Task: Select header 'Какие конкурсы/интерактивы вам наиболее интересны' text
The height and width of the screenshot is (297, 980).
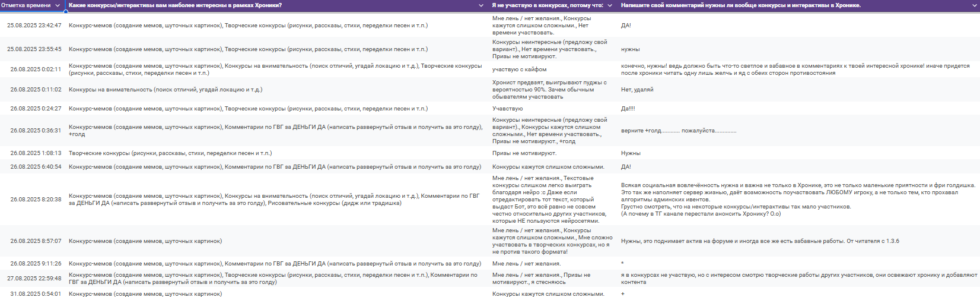Action: [x=175, y=5]
